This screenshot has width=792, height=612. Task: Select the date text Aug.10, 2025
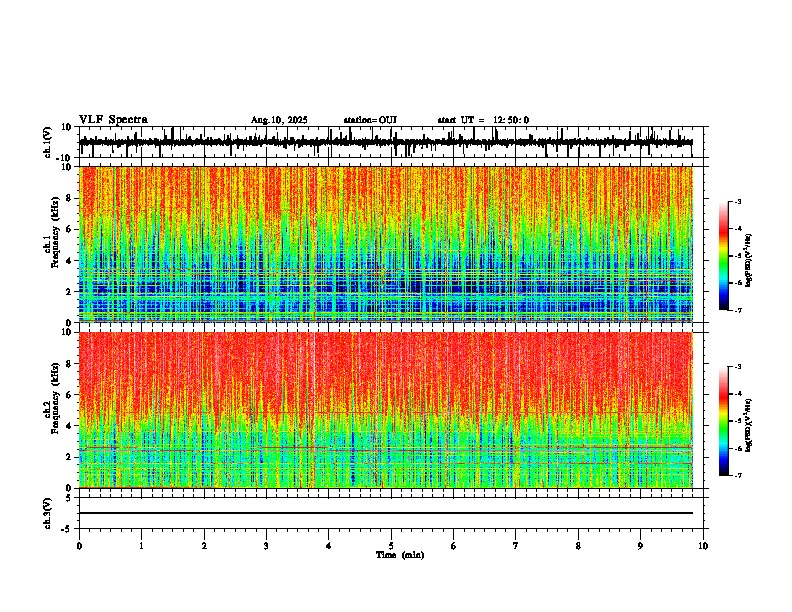click(x=279, y=120)
